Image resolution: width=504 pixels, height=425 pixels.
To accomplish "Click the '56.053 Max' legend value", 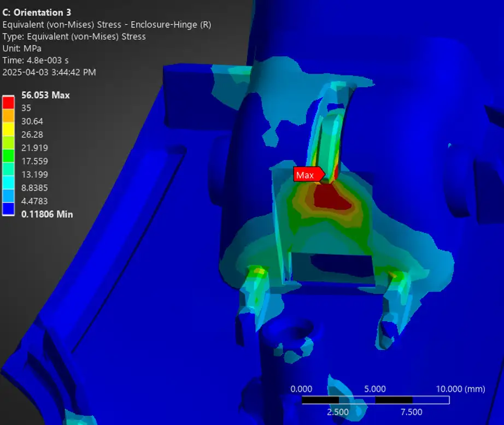I will point(45,95).
